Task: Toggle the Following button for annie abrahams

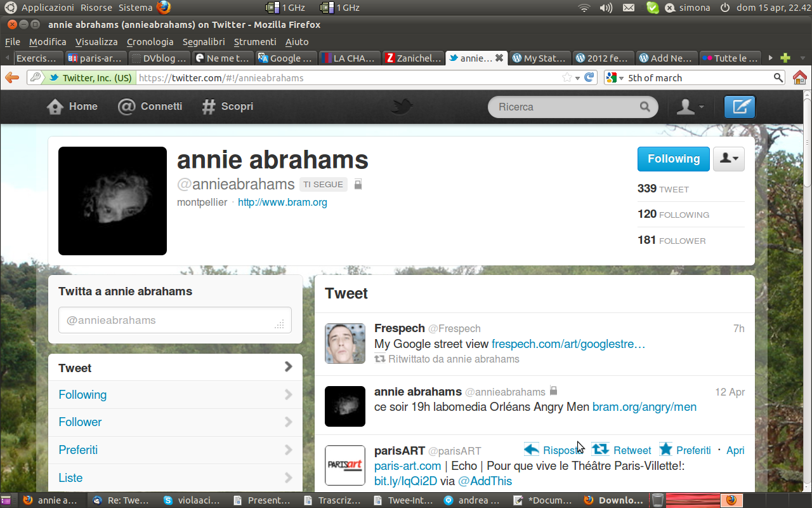Action: [673, 159]
